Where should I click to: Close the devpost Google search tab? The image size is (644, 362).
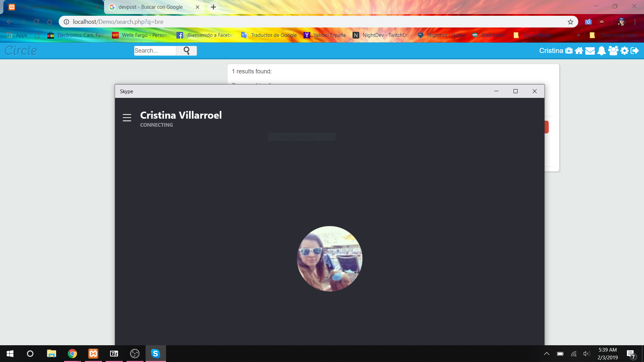pyautogui.click(x=197, y=7)
